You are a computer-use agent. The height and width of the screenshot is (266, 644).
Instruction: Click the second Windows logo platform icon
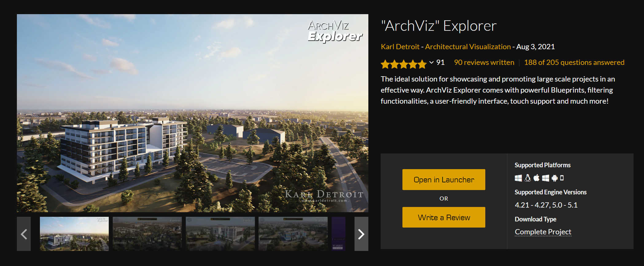tap(545, 178)
